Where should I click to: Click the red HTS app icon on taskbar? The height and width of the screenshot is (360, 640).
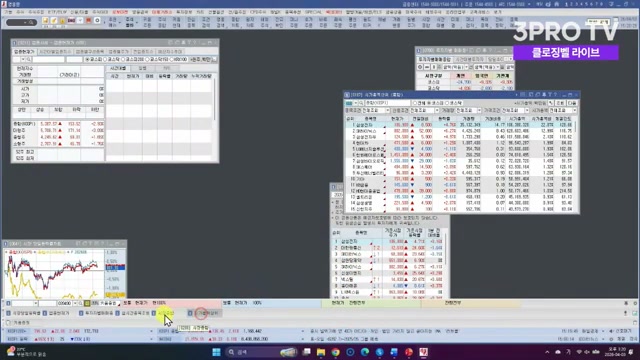[x=424, y=352]
